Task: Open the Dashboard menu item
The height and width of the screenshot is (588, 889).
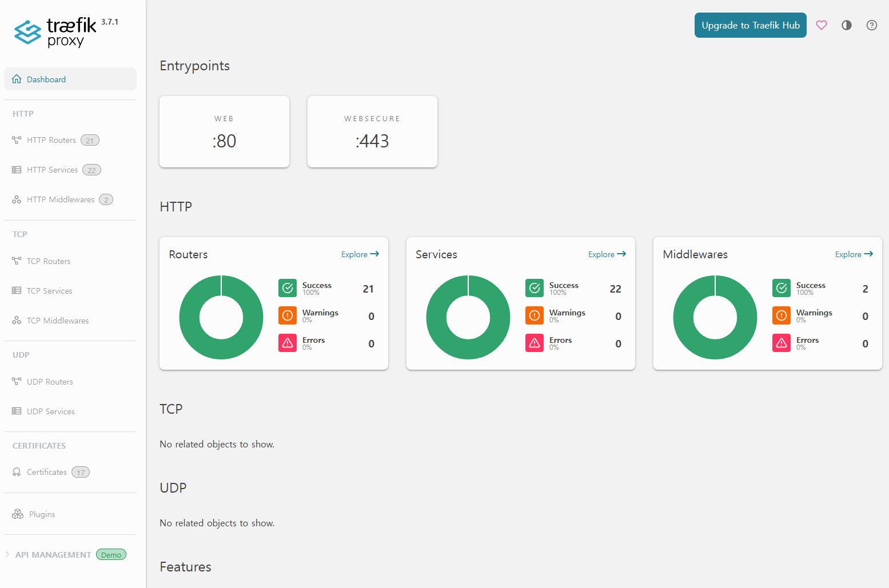Action: [x=70, y=79]
